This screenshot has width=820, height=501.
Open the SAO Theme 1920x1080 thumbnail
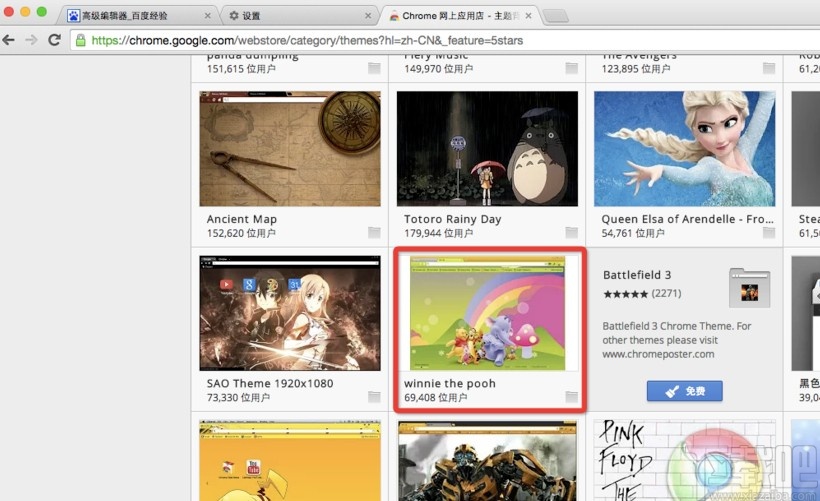290,313
